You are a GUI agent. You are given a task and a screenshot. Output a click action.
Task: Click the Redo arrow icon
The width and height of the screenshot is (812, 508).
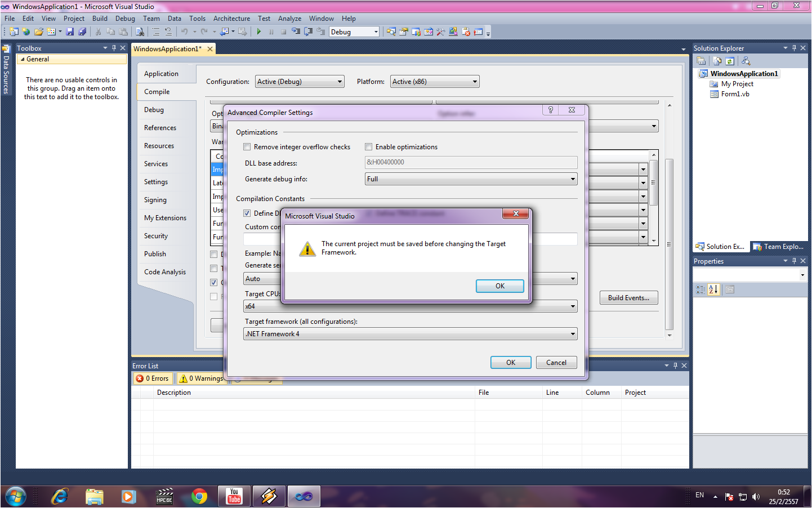204,32
